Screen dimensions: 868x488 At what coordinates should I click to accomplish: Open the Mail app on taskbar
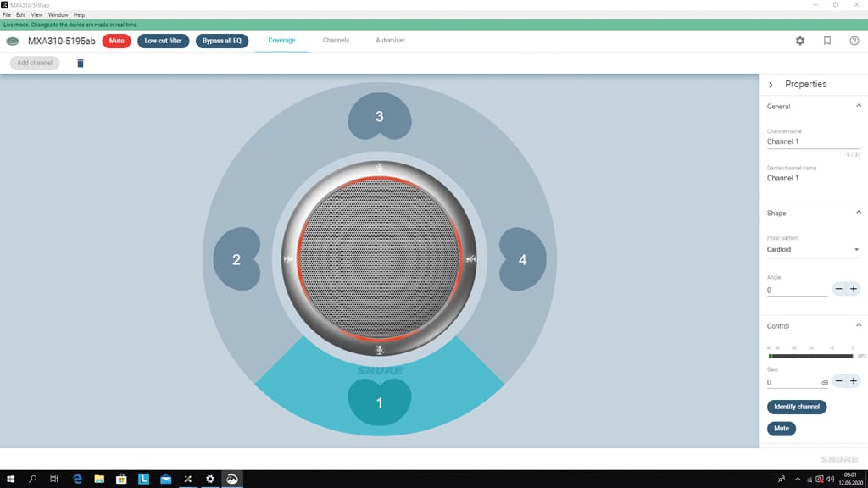click(x=165, y=480)
